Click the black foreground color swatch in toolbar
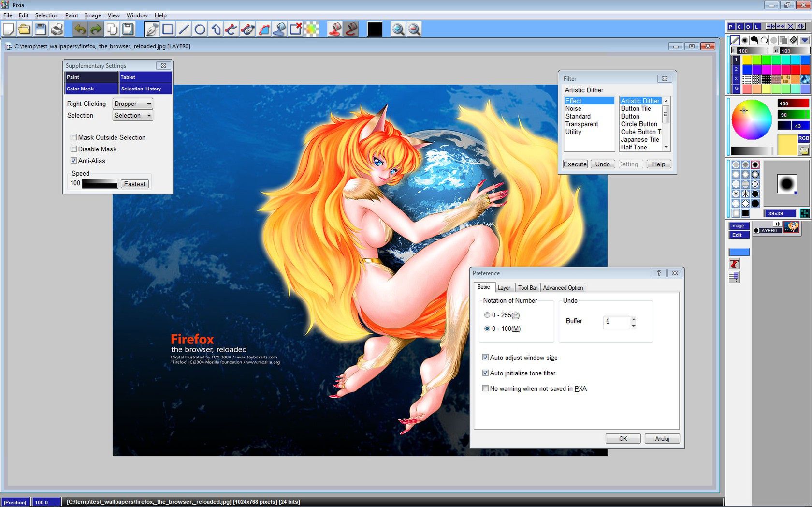This screenshot has width=812, height=507. [x=375, y=30]
